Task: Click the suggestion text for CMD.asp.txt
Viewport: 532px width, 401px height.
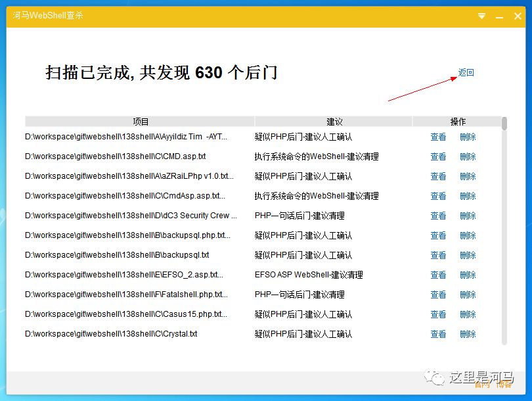Action: tap(317, 156)
